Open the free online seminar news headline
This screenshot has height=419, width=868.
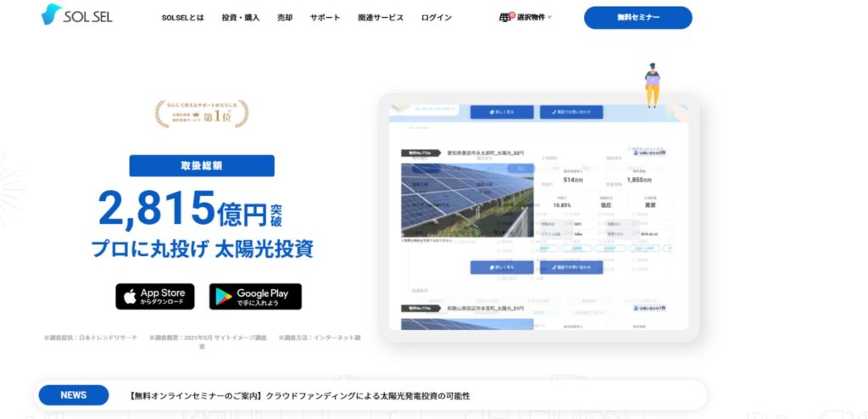click(x=299, y=396)
